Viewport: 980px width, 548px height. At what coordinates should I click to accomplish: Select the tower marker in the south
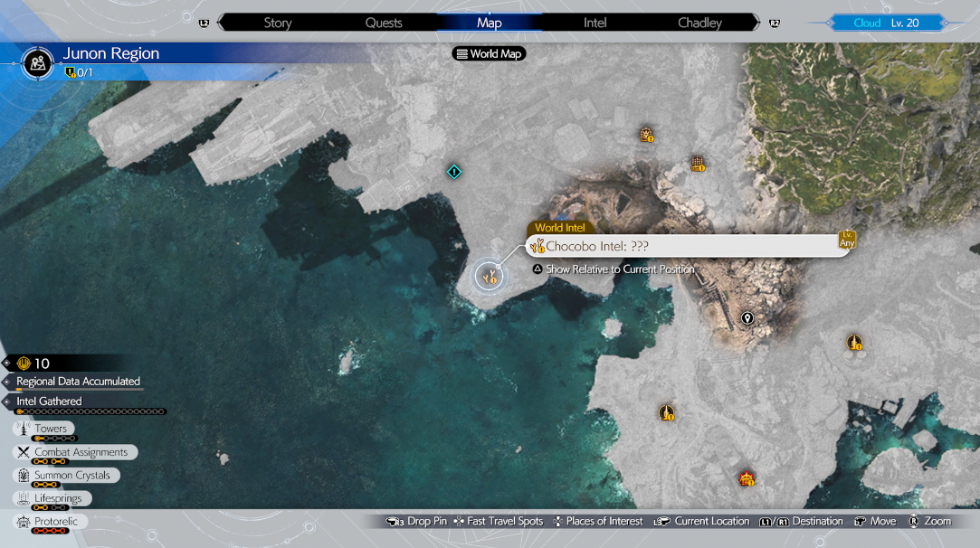point(667,413)
